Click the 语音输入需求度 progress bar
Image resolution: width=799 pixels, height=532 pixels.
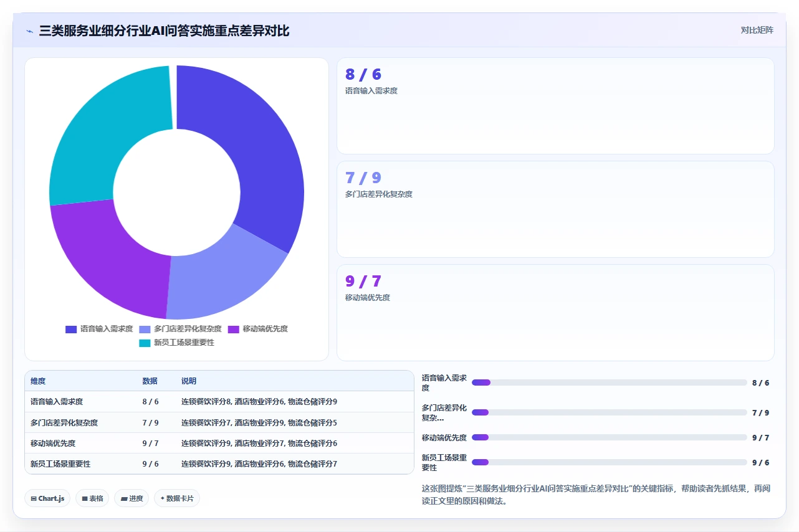click(x=609, y=382)
